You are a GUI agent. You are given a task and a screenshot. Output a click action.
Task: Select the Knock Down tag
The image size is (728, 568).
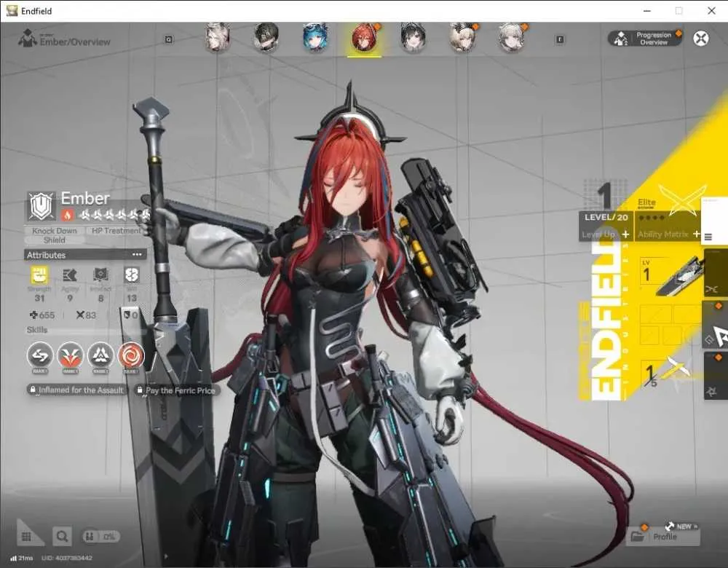coord(55,230)
